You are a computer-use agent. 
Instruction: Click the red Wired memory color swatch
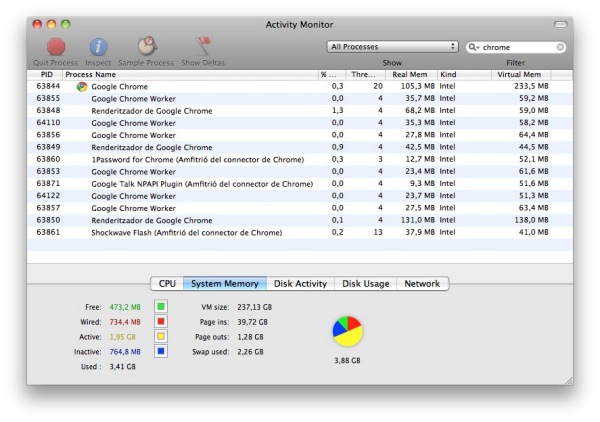161,321
